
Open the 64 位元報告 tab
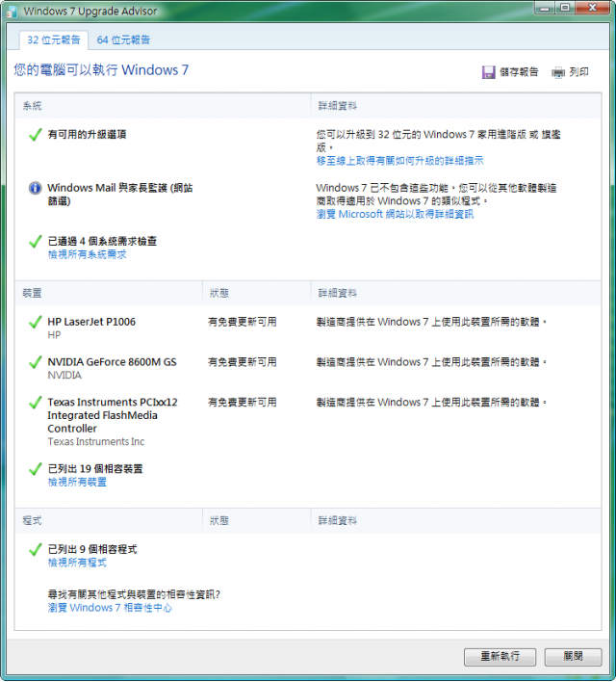(x=123, y=40)
